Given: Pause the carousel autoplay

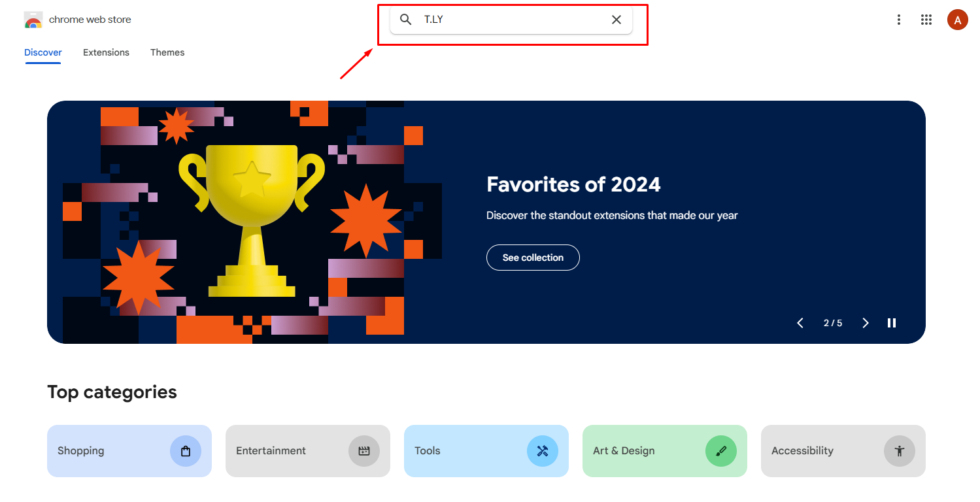Looking at the screenshot, I should pos(892,323).
